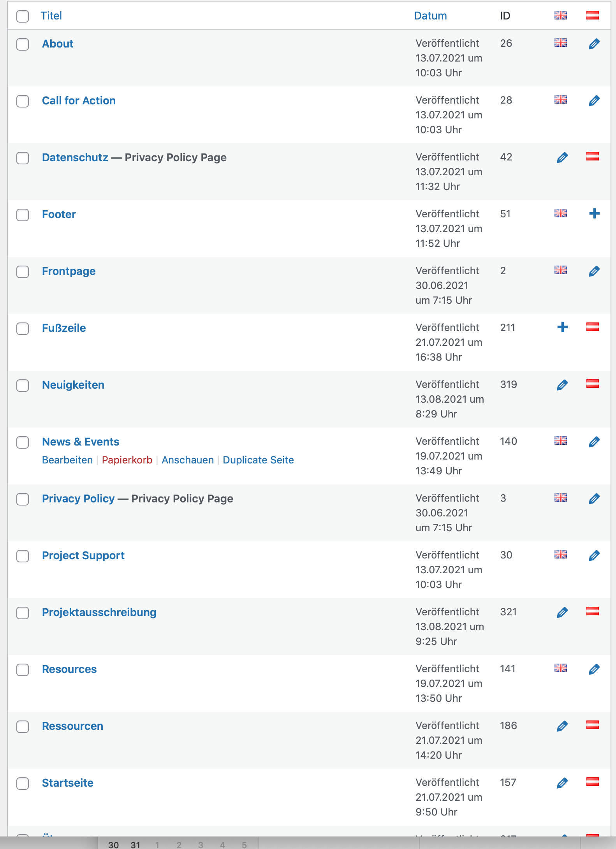This screenshot has width=616, height=849.
Task: Click Bearbeiten under News & Events
Action: pyautogui.click(x=67, y=460)
